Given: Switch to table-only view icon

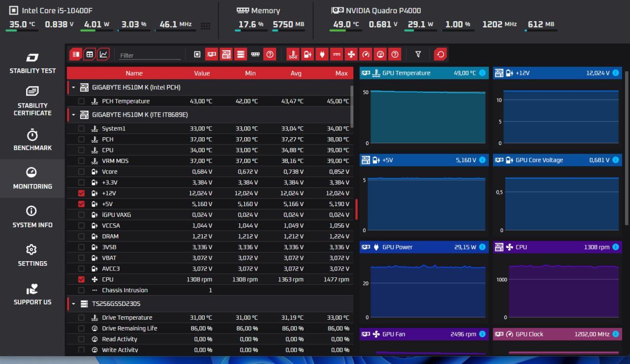Looking at the screenshot, I should 90,54.
